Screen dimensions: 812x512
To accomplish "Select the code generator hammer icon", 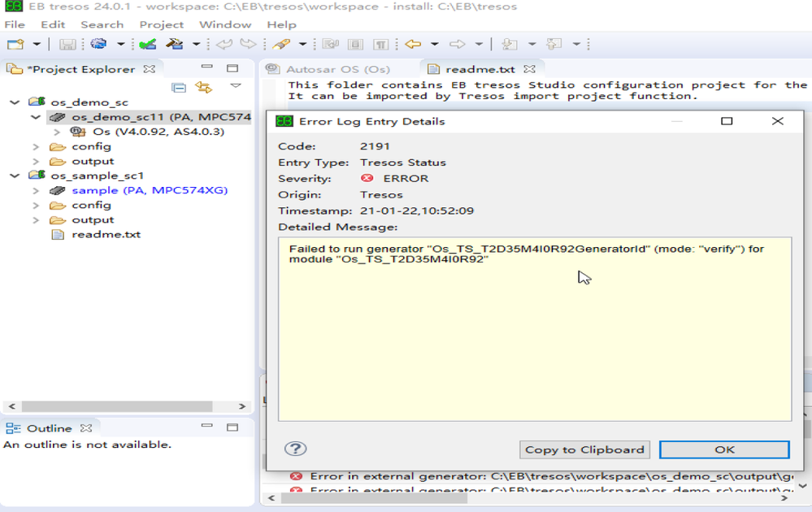I will tap(173, 45).
